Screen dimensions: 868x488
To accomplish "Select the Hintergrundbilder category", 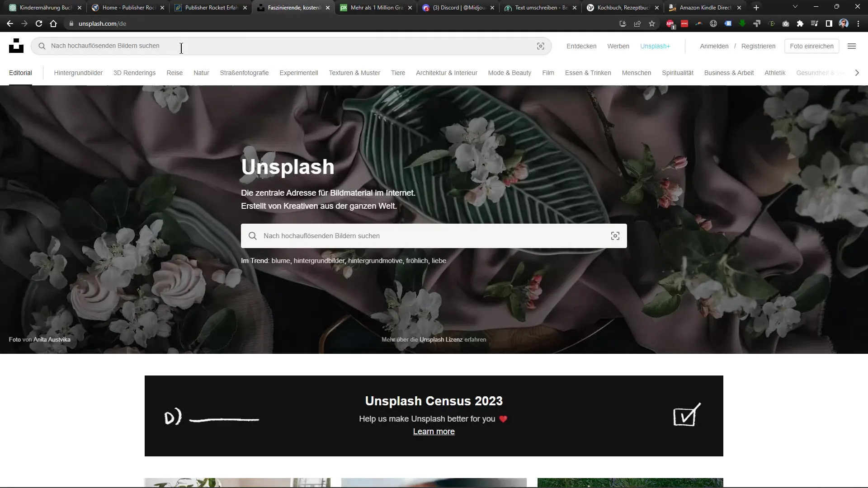I will pos(78,73).
